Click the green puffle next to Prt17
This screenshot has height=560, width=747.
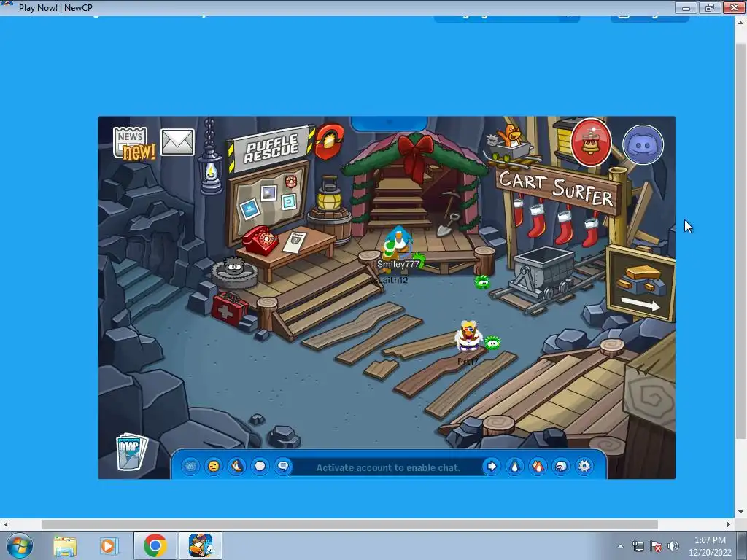click(492, 342)
